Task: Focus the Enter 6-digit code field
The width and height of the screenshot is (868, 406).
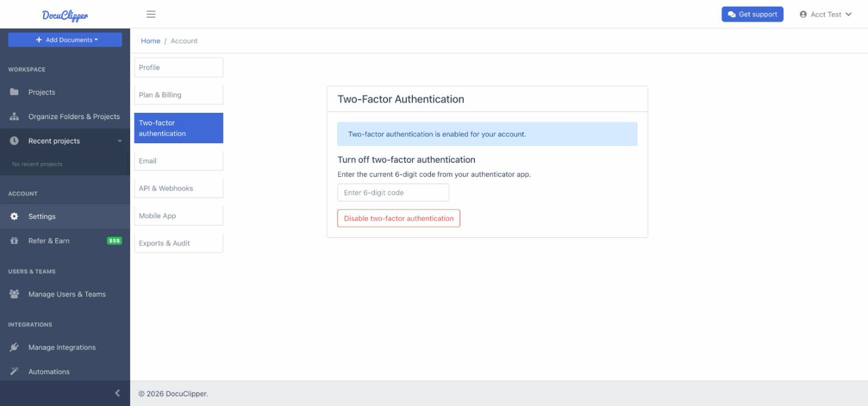Action: point(393,192)
